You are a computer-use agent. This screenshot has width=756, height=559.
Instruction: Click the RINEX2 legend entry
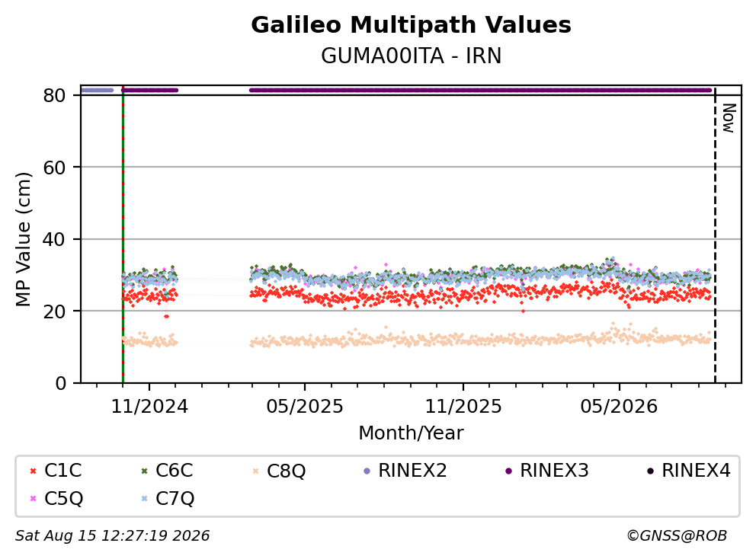point(405,471)
